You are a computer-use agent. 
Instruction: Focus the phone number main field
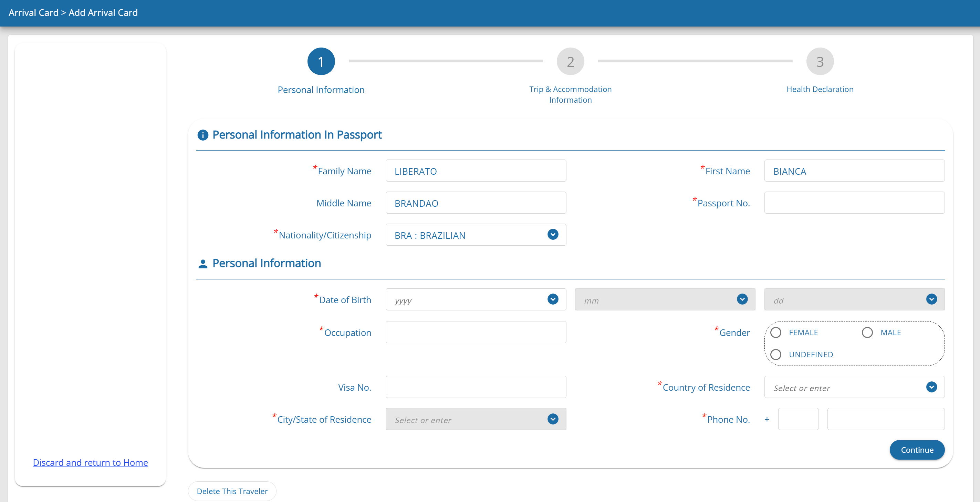(x=886, y=419)
